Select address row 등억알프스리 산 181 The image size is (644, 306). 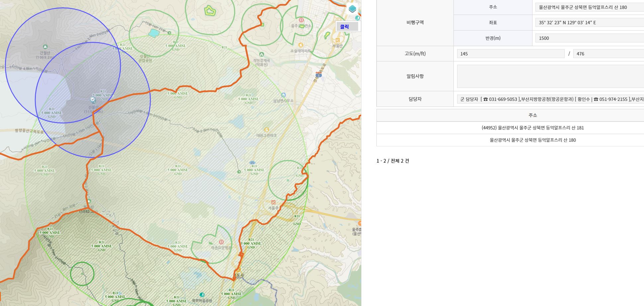532,128
